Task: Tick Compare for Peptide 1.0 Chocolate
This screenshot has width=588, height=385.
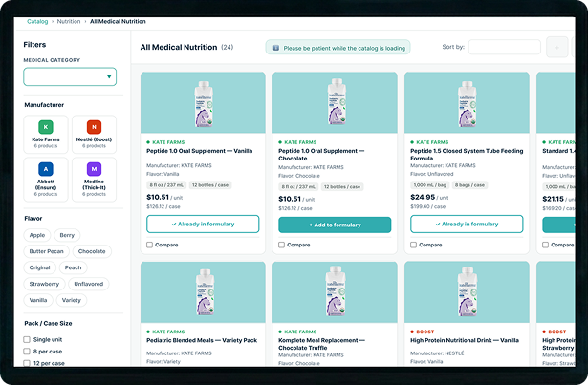Action: click(282, 245)
